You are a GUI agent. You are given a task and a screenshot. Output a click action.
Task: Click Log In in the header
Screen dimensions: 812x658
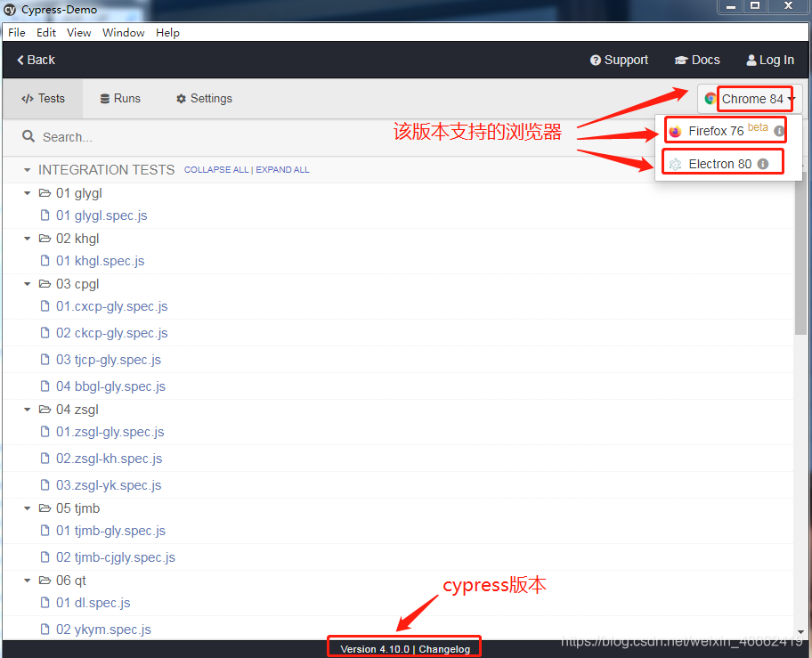pyautogui.click(x=769, y=60)
